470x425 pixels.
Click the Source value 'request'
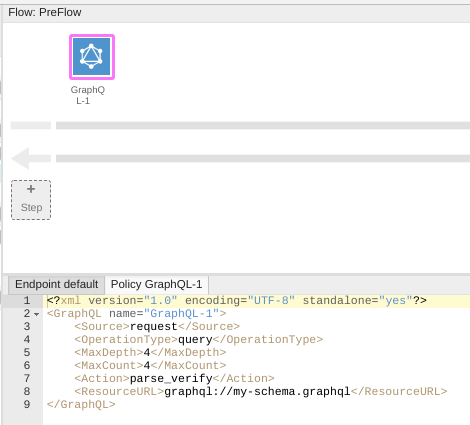point(153,327)
